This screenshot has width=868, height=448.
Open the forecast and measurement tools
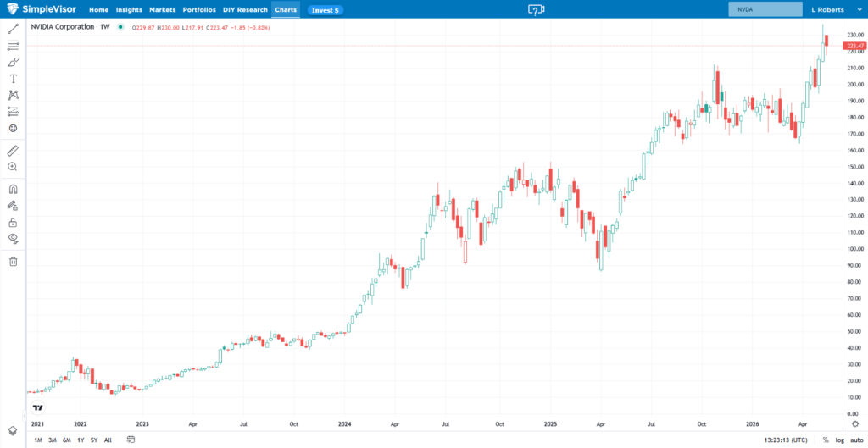[x=14, y=112]
